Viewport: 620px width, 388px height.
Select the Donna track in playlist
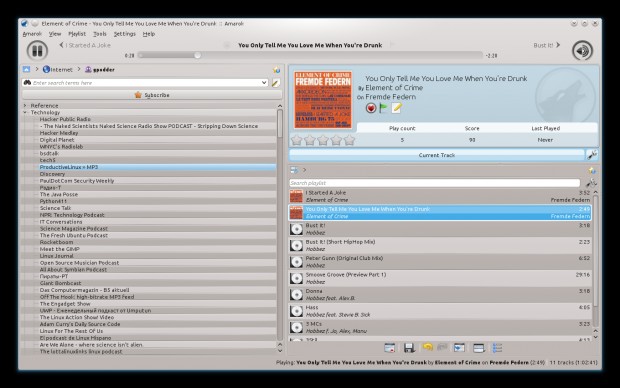point(440,294)
